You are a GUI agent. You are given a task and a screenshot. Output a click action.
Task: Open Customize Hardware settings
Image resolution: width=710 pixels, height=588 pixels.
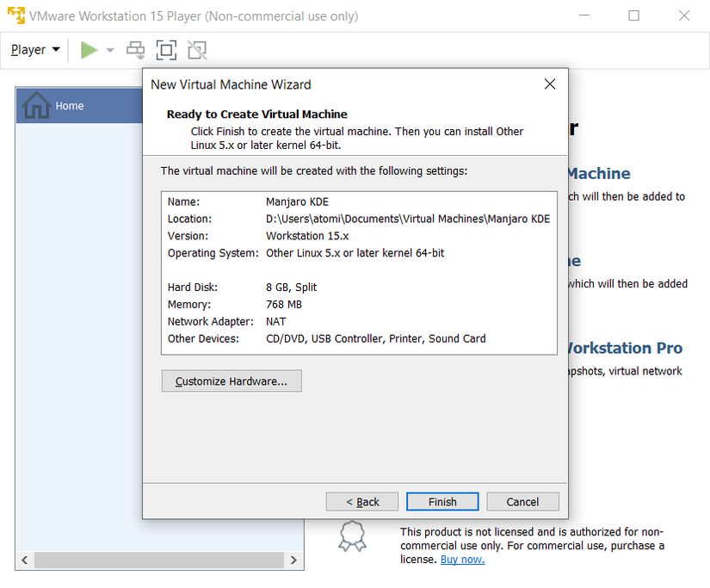pos(232,381)
